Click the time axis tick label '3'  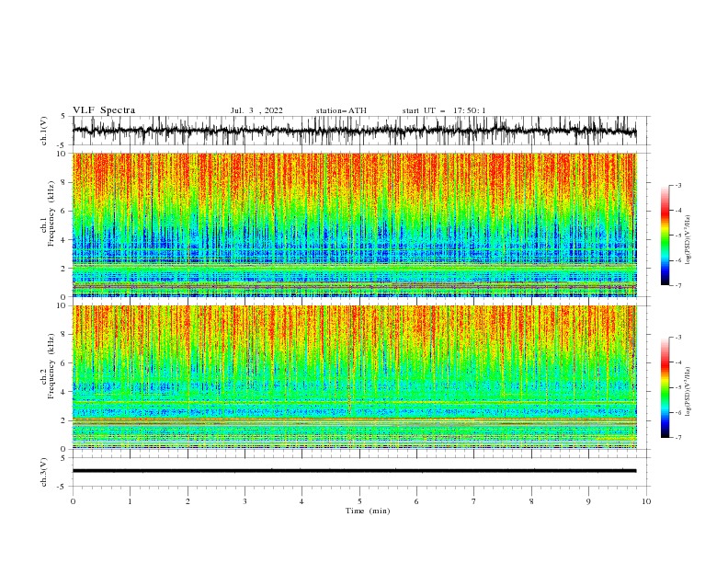pos(245,501)
